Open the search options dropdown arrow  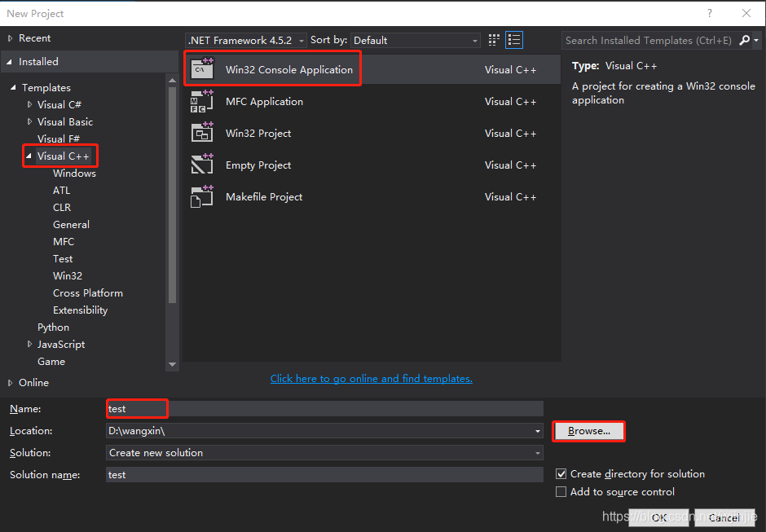pos(756,40)
